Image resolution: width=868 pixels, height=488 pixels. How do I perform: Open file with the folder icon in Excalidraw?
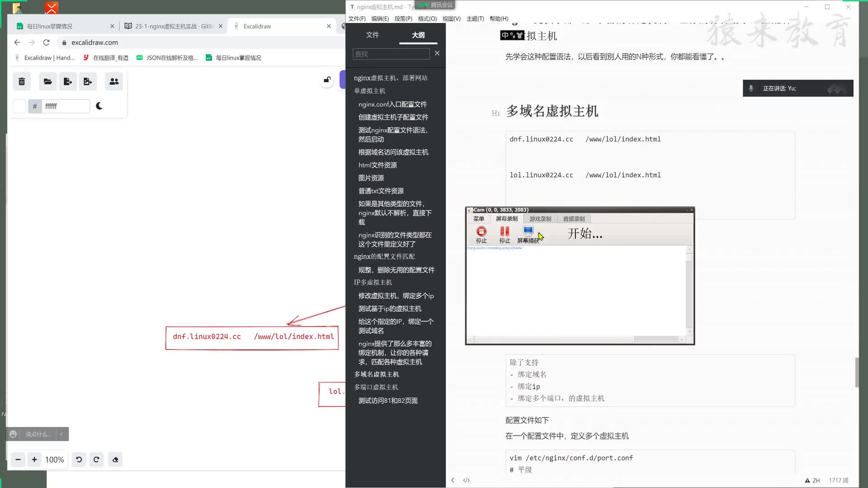(48, 82)
